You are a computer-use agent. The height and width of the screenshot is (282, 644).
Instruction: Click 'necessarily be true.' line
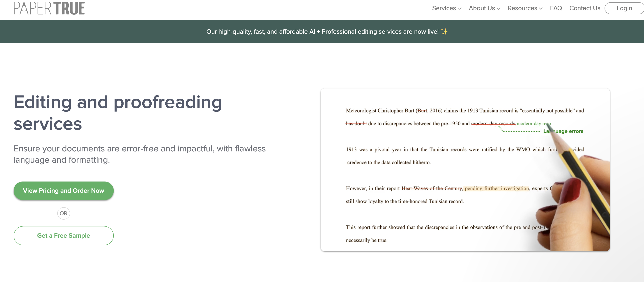366,240
